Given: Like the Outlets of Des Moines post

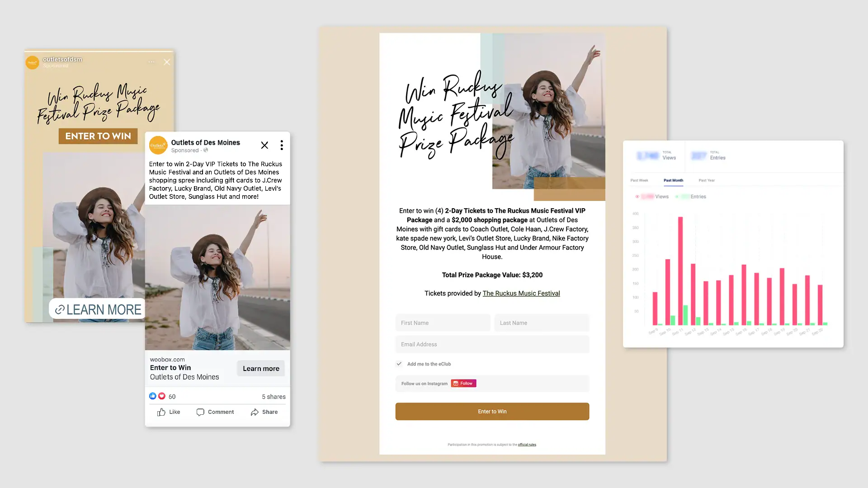Looking at the screenshot, I should click(x=169, y=412).
